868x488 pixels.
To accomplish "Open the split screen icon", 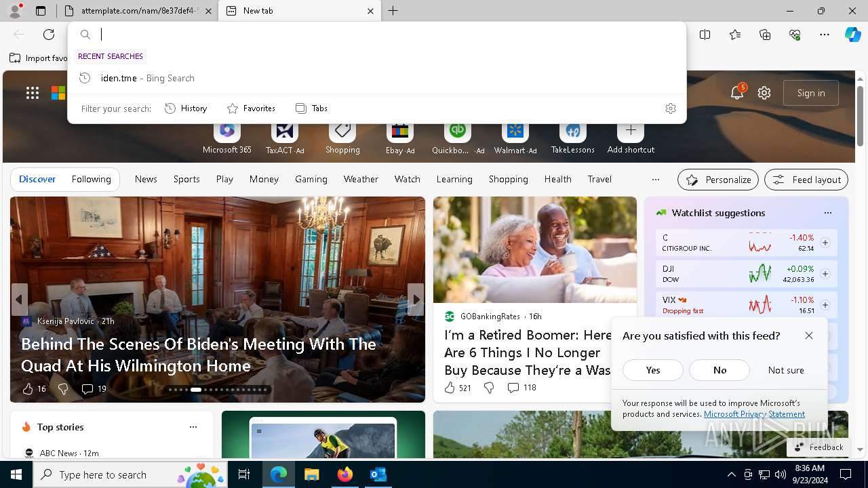I will click(705, 35).
